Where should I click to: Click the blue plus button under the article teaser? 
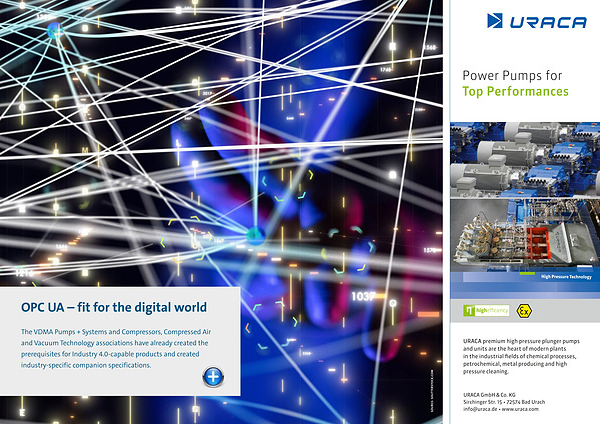pos(213,377)
